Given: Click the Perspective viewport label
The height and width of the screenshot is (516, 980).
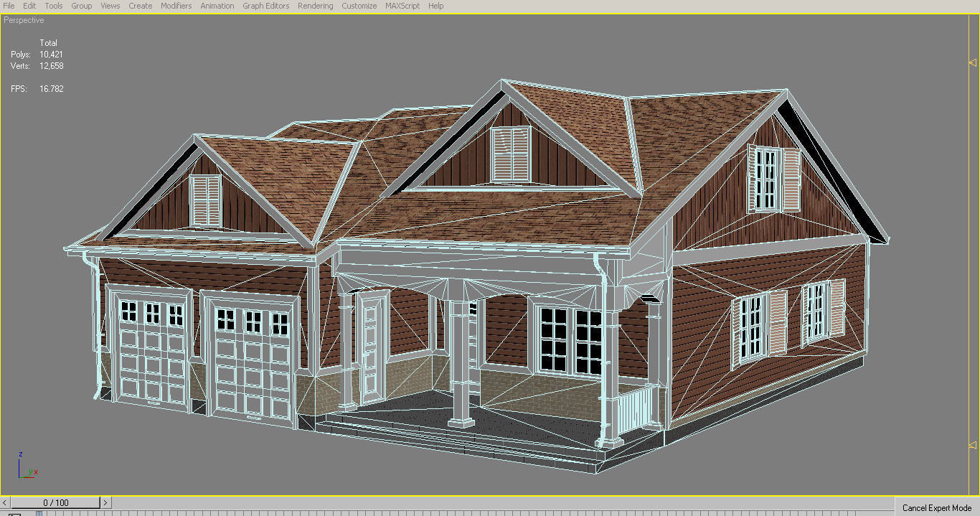Looking at the screenshot, I should click(24, 20).
